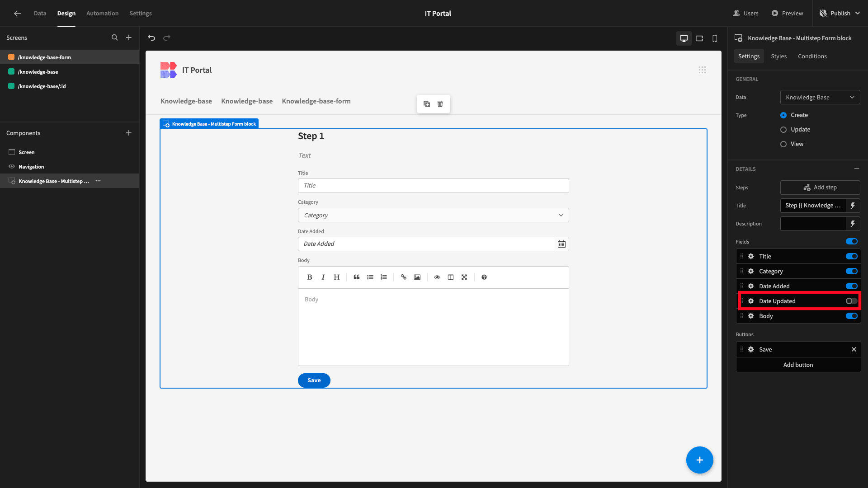This screenshot has width=868, height=488.
Task: Click the Add button option
Action: 798,365
